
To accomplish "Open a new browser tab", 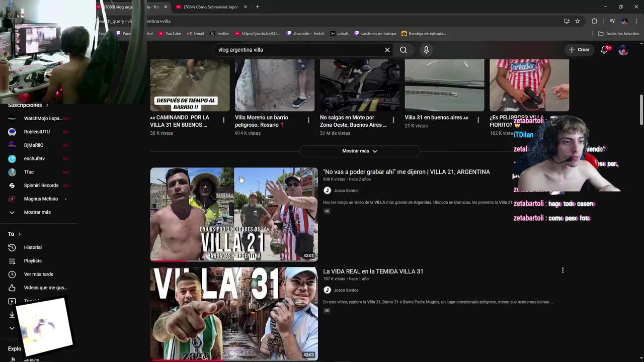I will click(258, 7).
